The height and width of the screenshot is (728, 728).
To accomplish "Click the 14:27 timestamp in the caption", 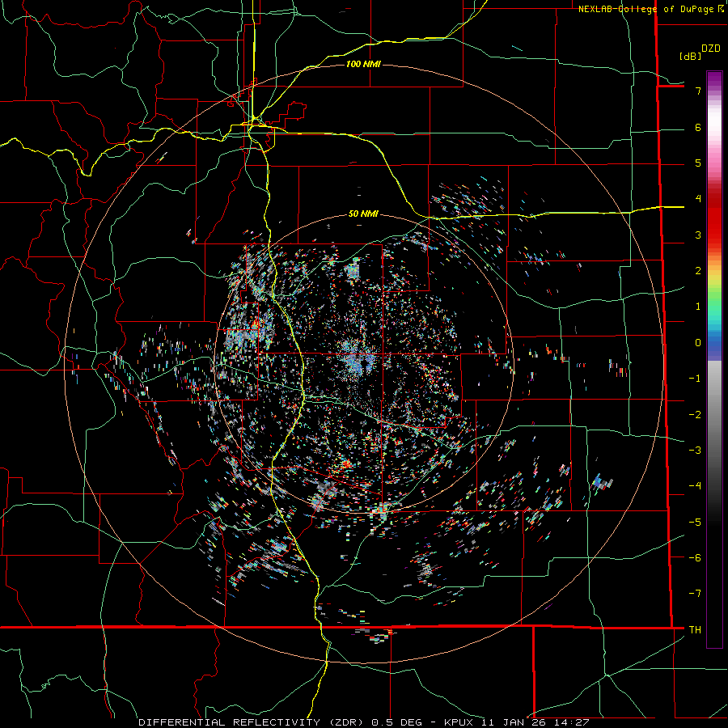I will point(574,722).
